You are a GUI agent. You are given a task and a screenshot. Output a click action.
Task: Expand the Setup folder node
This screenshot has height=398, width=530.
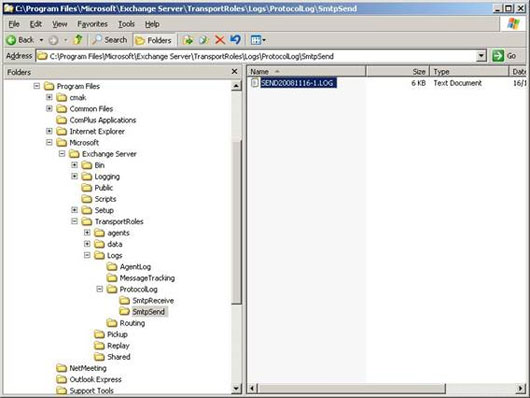(x=74, y=210)
